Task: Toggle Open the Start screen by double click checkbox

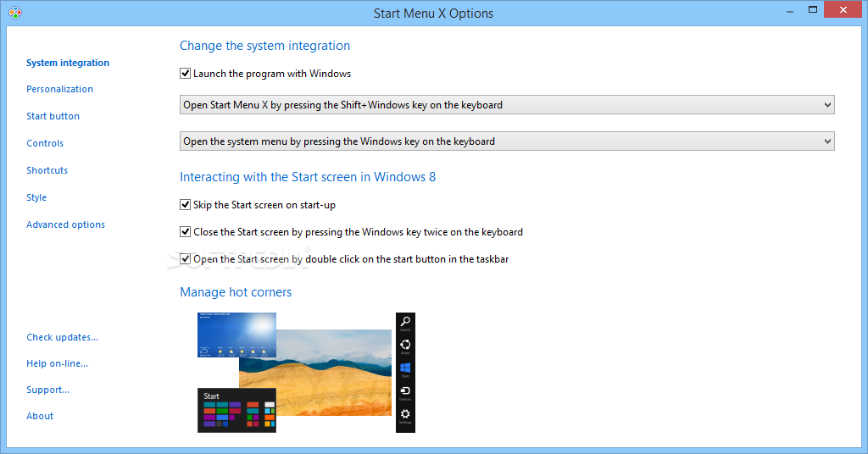Action: click(185, 259)
